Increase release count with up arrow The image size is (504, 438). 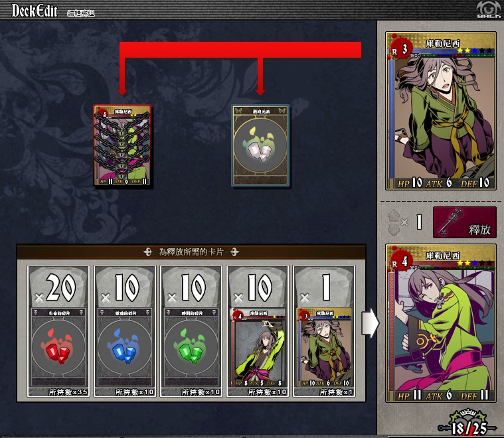coord(394,215)
